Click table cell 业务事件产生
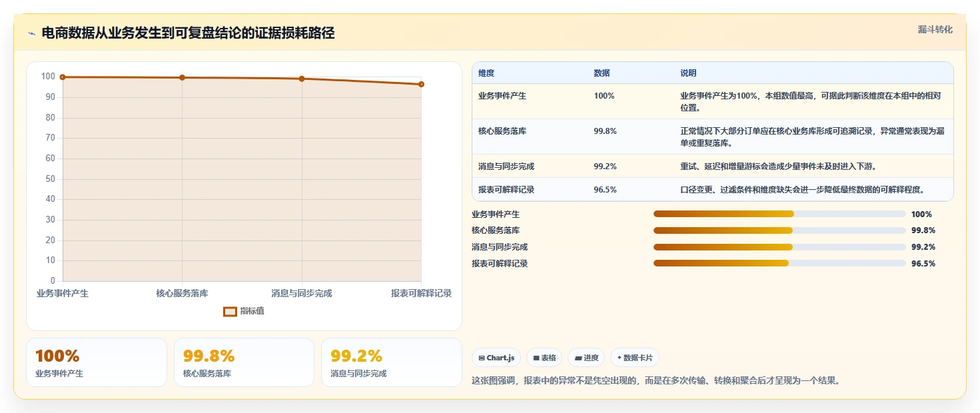 502,96
